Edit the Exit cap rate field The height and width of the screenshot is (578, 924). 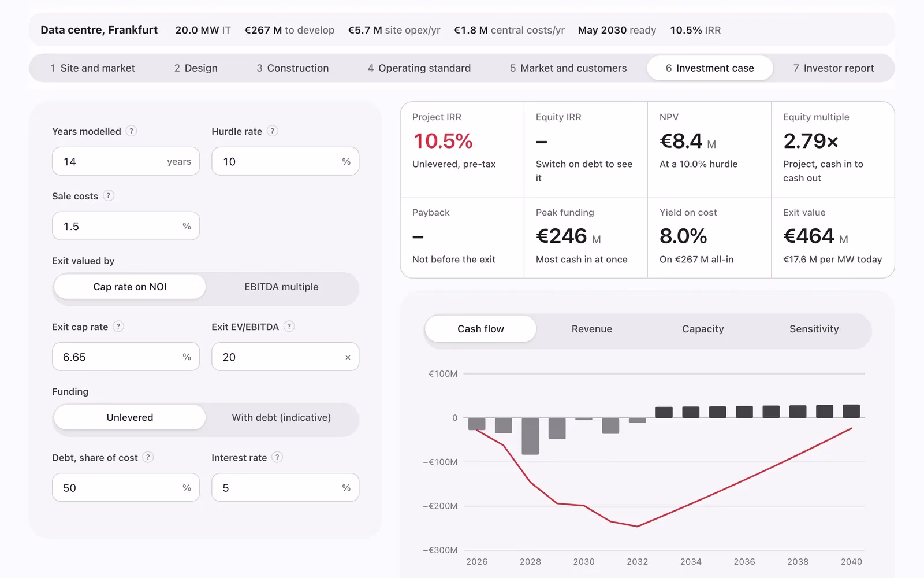click(126, 357)
